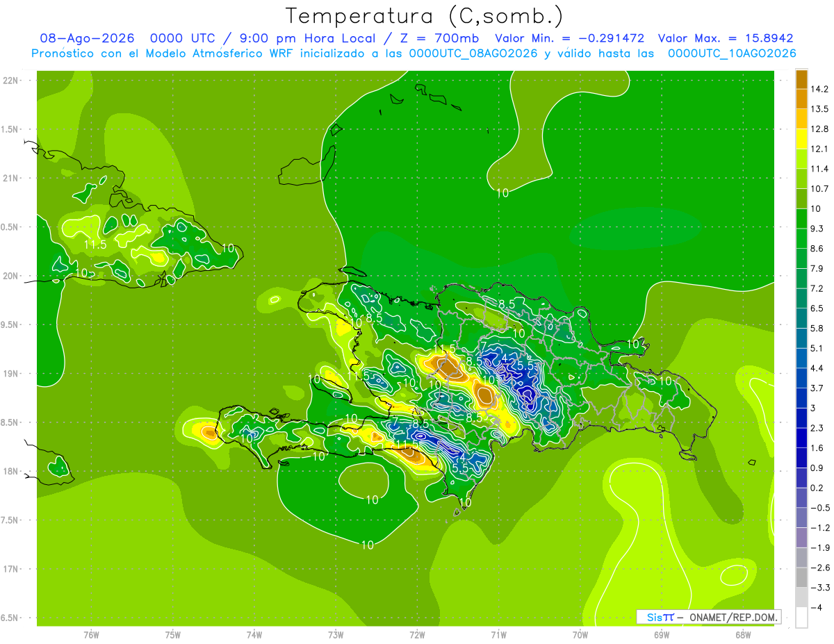The height and width of the screenshot is (644, 834).
Task: Click the '21N' latitude label
Action: click(x=10, y=179)
